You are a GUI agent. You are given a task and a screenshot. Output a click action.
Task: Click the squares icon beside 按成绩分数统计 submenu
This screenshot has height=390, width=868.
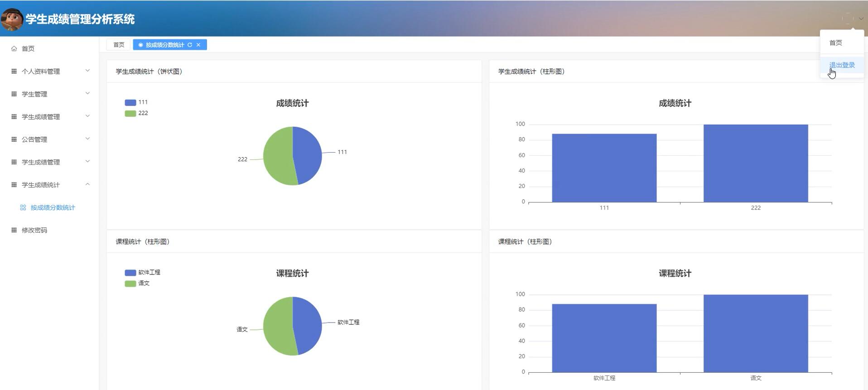[x=23, y=207]
